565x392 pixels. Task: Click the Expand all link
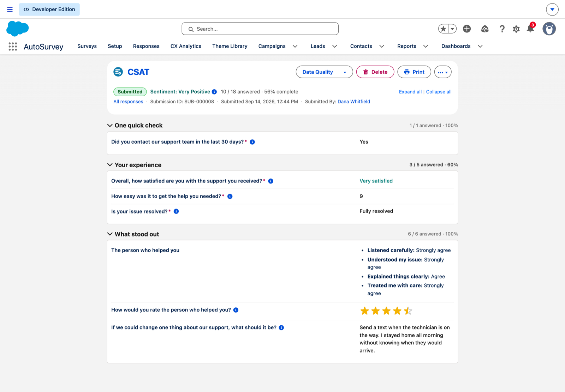click(410, 92)
